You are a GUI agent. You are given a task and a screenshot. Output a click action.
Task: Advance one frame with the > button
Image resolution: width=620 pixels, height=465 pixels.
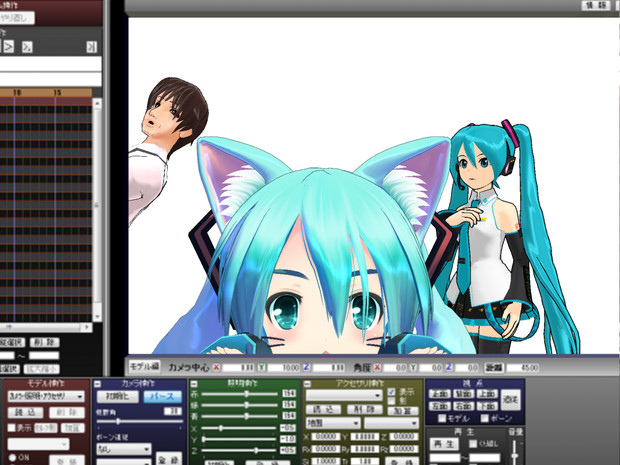(9, 47)
